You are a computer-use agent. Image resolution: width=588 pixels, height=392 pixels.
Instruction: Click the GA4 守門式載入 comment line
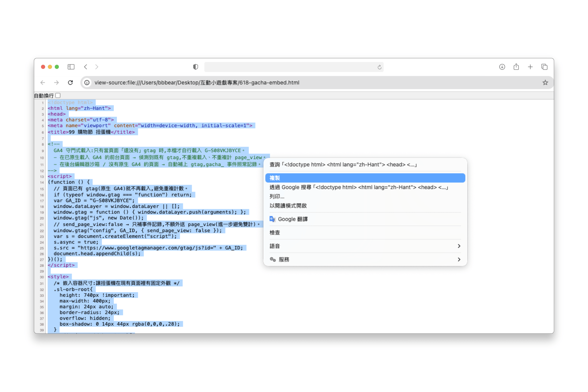click(149, 150)
